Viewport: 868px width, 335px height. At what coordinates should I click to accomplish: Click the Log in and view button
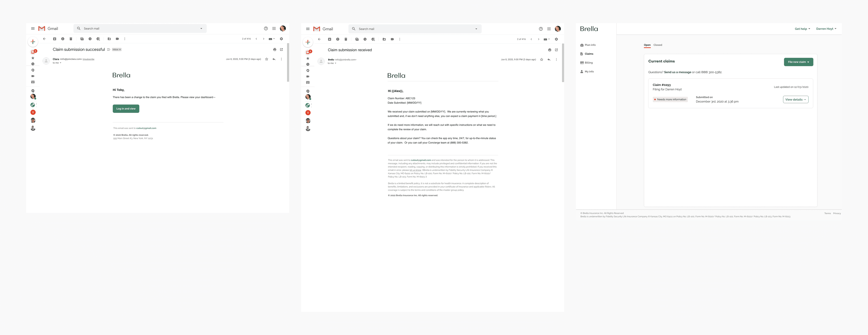point(126,108)
